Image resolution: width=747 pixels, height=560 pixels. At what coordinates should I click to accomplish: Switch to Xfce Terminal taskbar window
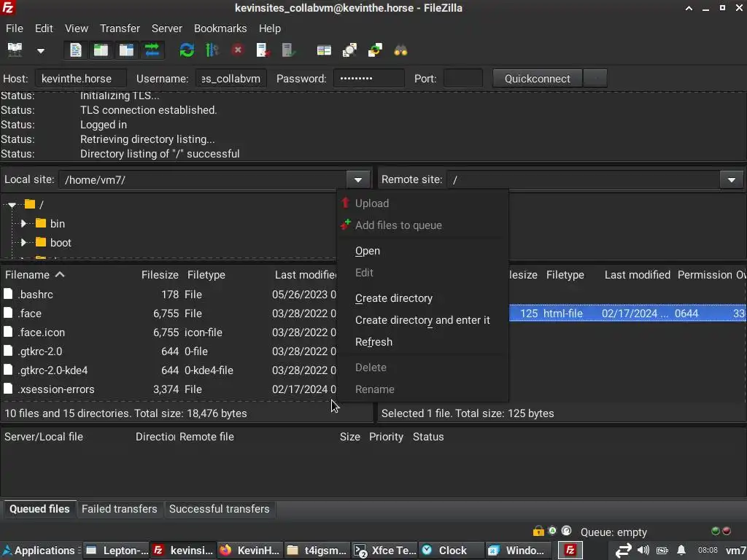(384, 551)
